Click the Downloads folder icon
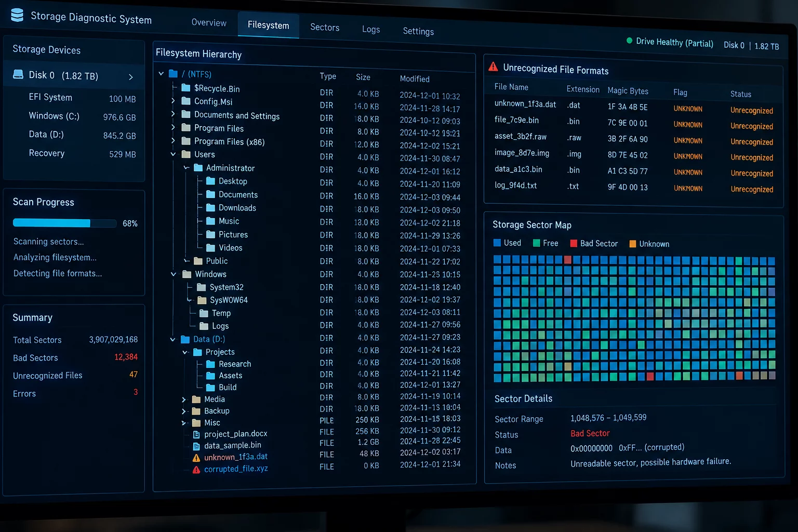 pos(210,207)
